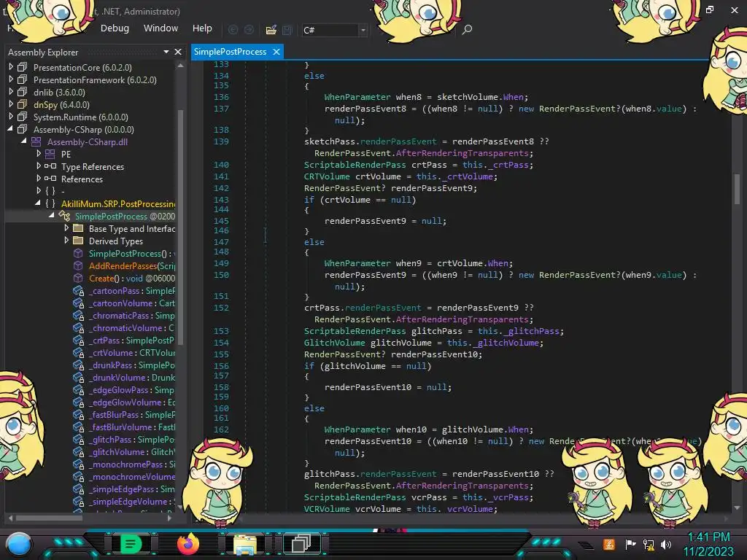Select the _drunkPass field icon
Viewport: 747px width, 560px height.
[x=78, y=365]
